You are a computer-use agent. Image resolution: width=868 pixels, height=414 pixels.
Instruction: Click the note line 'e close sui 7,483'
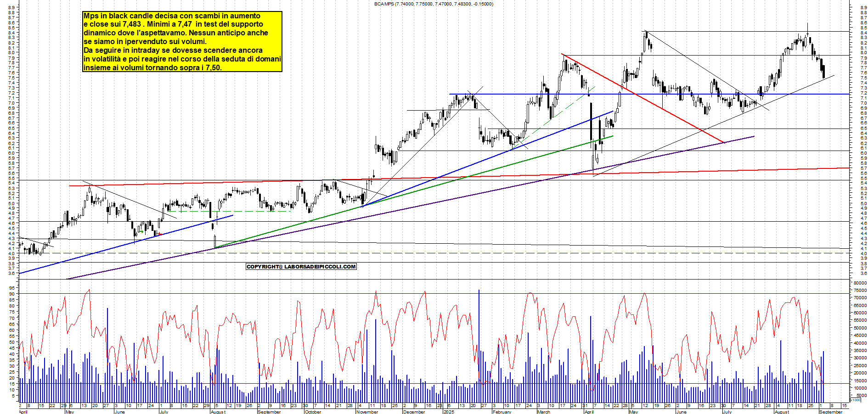[x=112, y=24]
